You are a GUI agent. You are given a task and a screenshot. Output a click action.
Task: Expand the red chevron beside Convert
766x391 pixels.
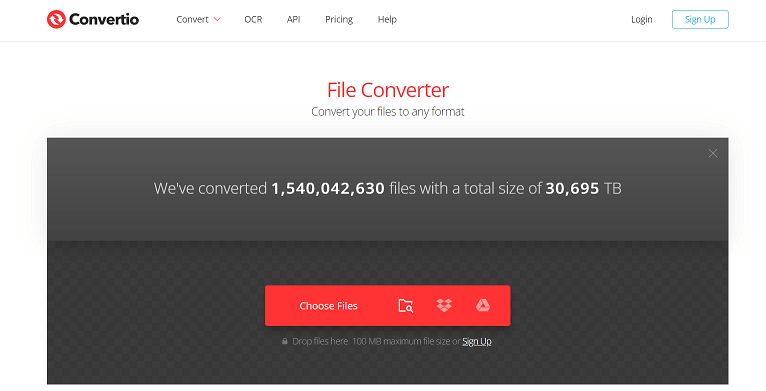pyautogui.click(x=217, y=20)
